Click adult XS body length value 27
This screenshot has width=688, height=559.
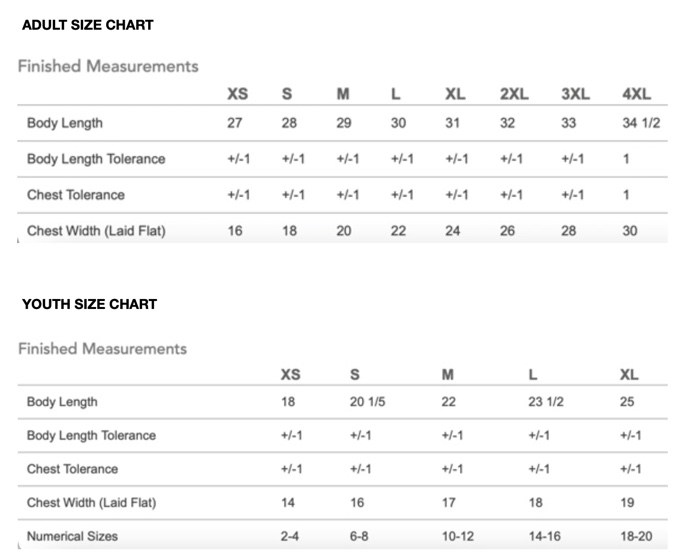coord(235,123)
